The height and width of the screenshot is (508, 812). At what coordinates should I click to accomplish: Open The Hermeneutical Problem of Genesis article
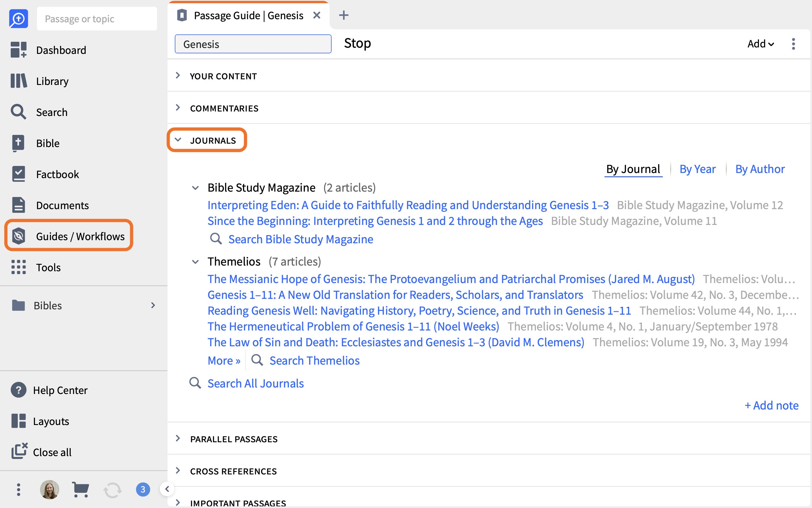coord(353,326)
